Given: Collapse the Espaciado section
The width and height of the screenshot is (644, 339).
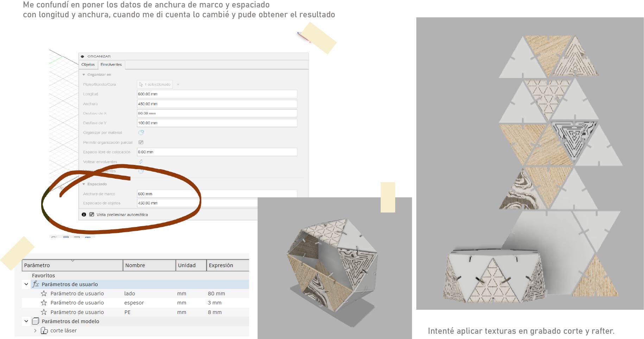Looking at the screenshot, I should (84, 184).
